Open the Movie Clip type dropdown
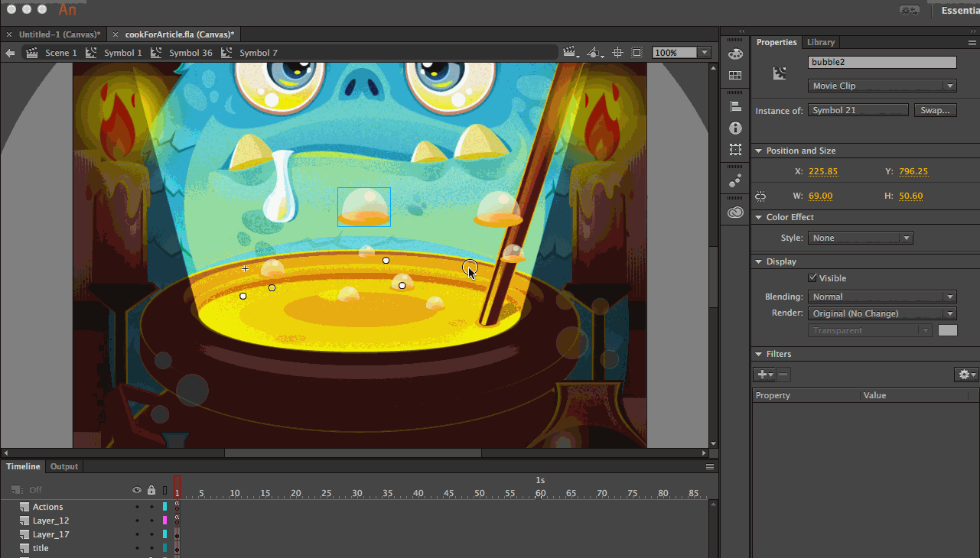The image size is (980, 558). tap(882, 86)
